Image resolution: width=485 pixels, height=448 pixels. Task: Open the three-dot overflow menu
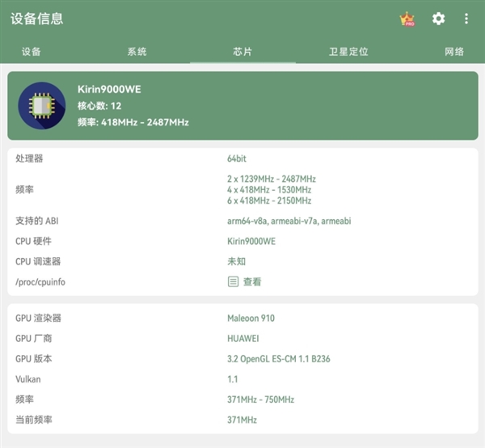[x=466, y=19]
